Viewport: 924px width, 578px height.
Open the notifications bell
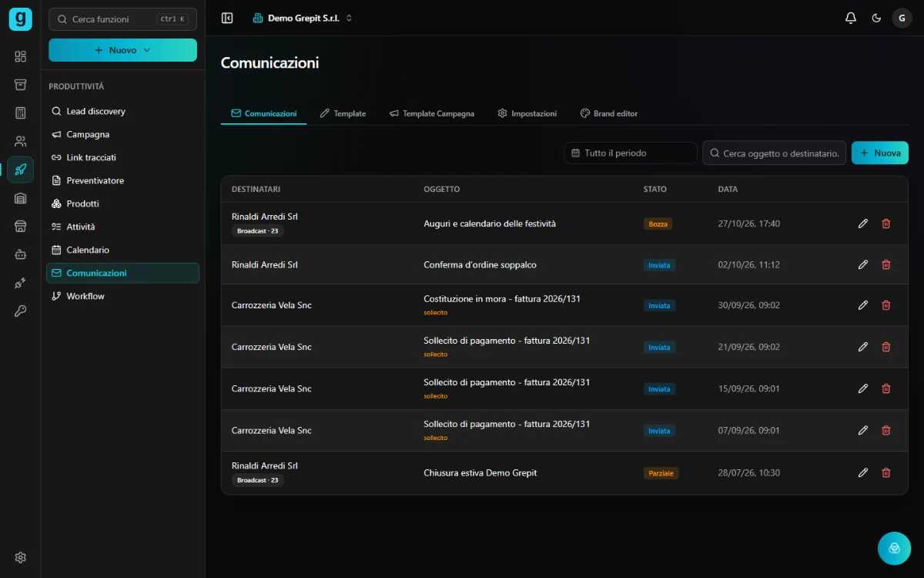tap(850, 18)
